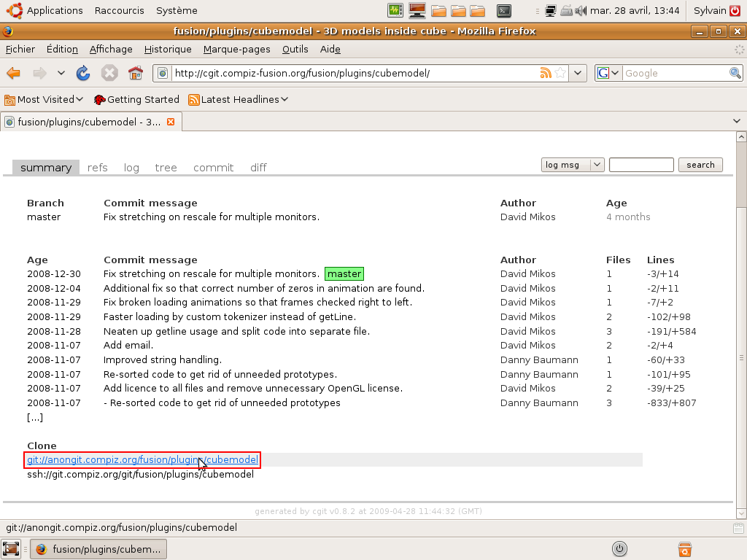Open the Latest Headlines feed dropdown
Viewport: 747px width, 560px height.
(x=239, y=99)
